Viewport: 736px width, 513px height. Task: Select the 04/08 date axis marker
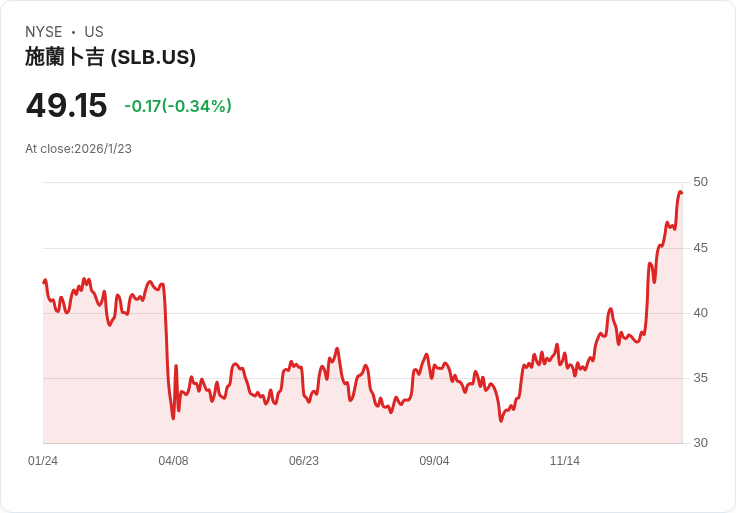coord(173,461)
